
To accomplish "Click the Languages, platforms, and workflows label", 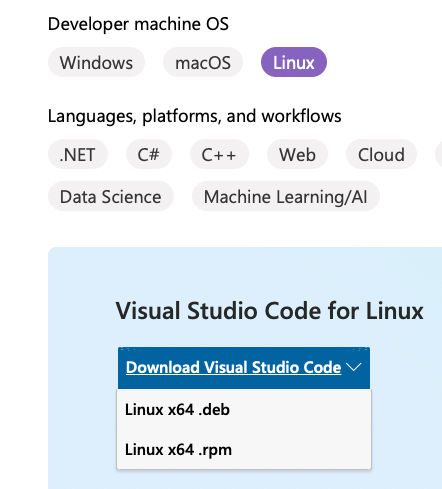I will (x=195, y=116).
